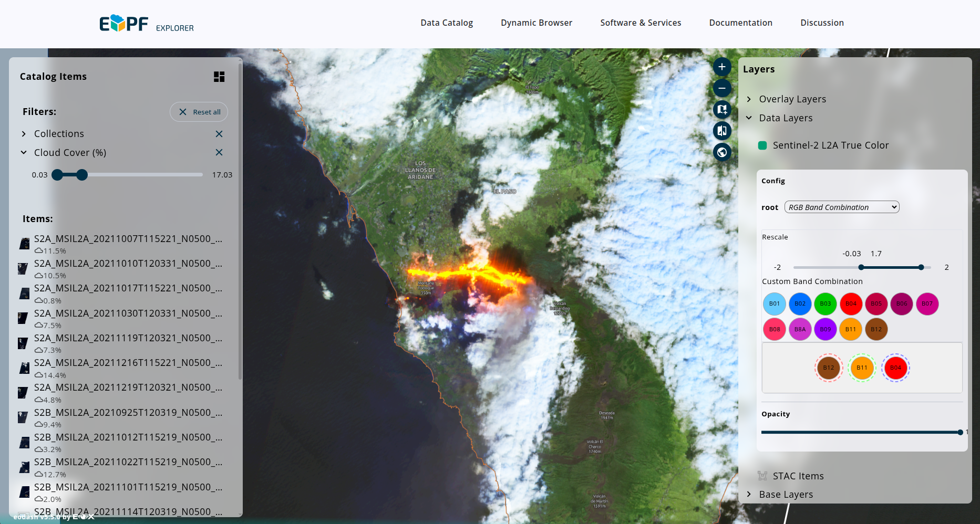Select band B04 for custom combination
This screenshot has height=524, width=980.
point(851,303)
